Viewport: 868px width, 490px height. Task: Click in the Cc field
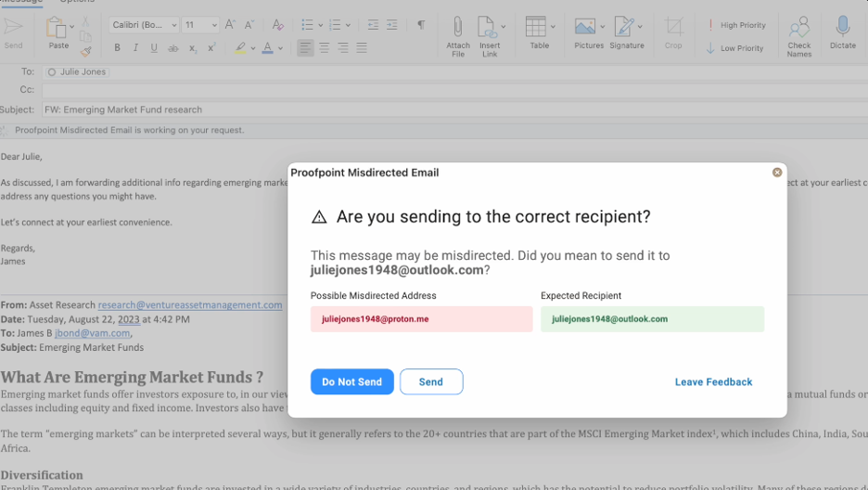(454, 90)
